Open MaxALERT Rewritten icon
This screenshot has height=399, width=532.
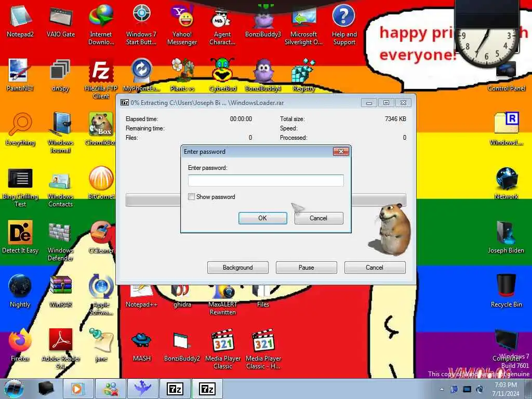coord(223,300)
